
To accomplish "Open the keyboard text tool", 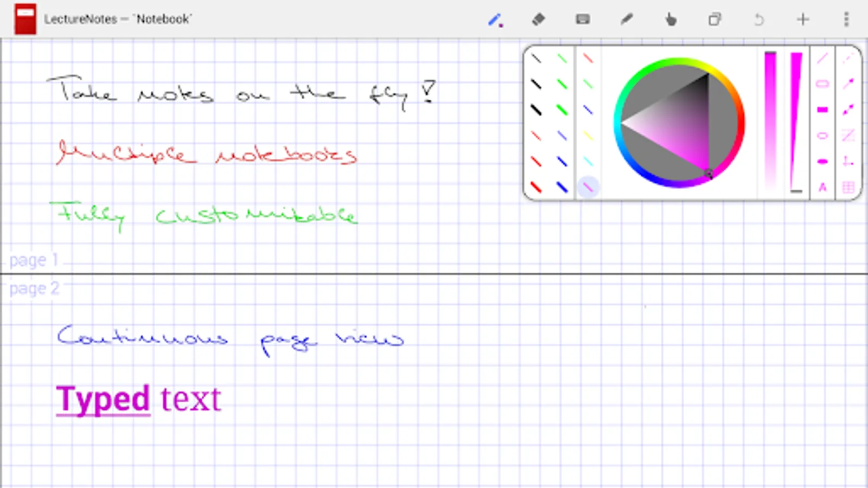I will coord(583,20).
